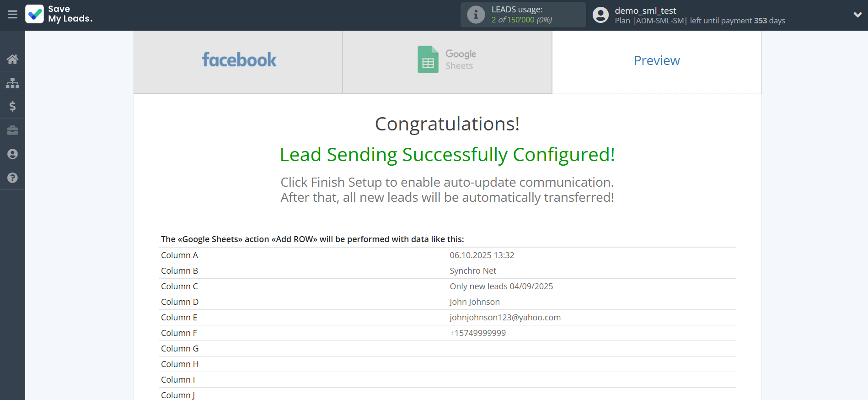Viewport: 868px width, 400px height.
Task: Select the Preview tab
Action: pos(656,61)
